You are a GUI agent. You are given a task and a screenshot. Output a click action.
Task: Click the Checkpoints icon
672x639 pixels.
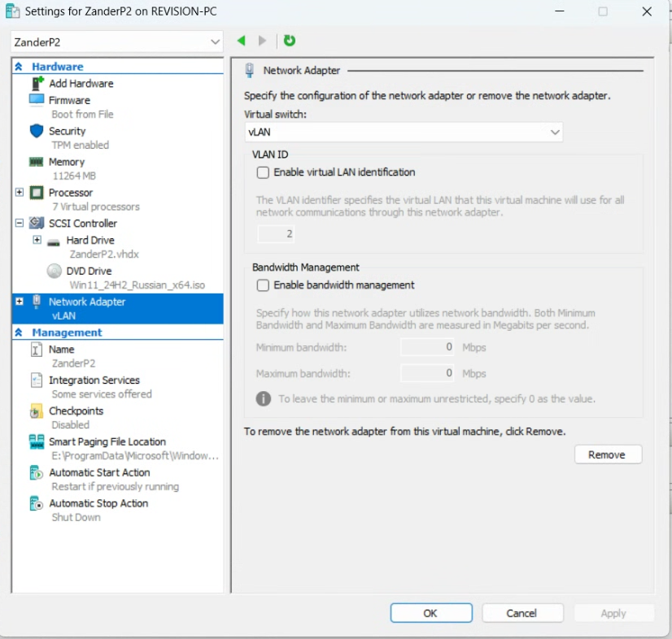coord(37,411)
